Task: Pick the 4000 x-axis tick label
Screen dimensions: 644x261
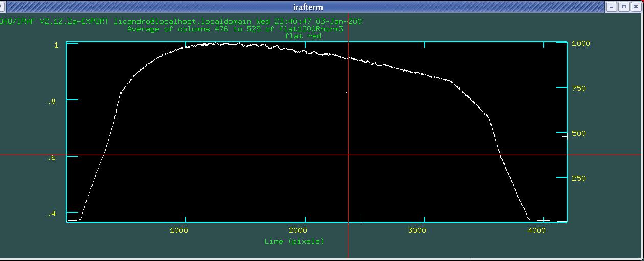Action: tap(537, 230)
